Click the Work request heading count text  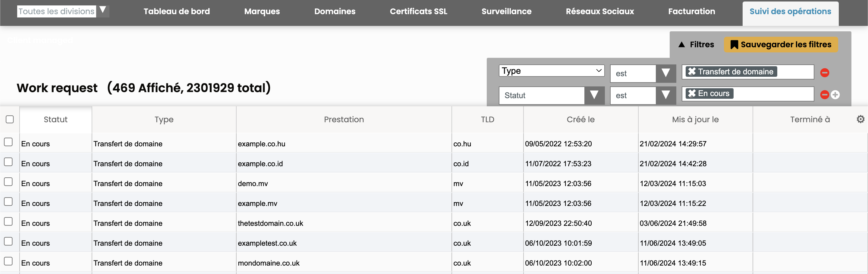tap(189, 88)
